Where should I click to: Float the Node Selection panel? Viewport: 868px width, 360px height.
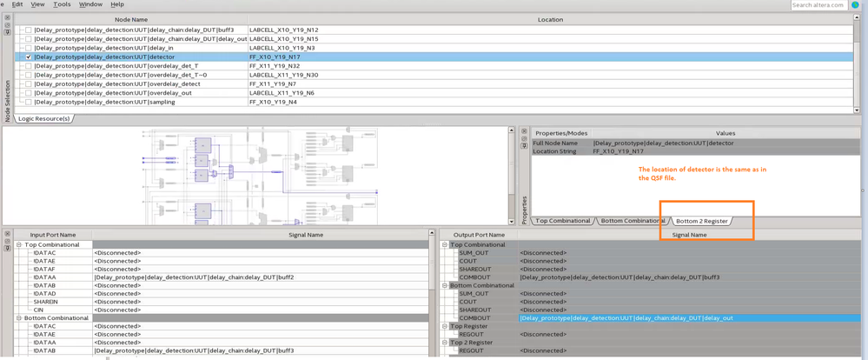(7, 24)
